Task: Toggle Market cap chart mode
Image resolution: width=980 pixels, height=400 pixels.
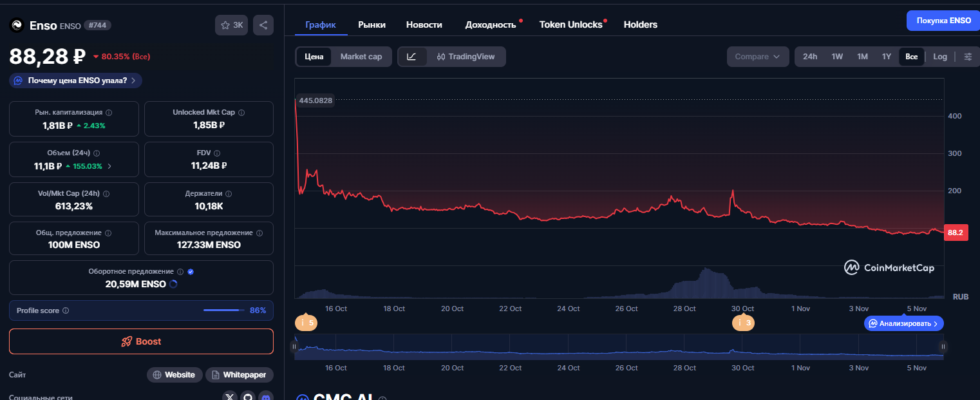Action: tap(361, 57)
